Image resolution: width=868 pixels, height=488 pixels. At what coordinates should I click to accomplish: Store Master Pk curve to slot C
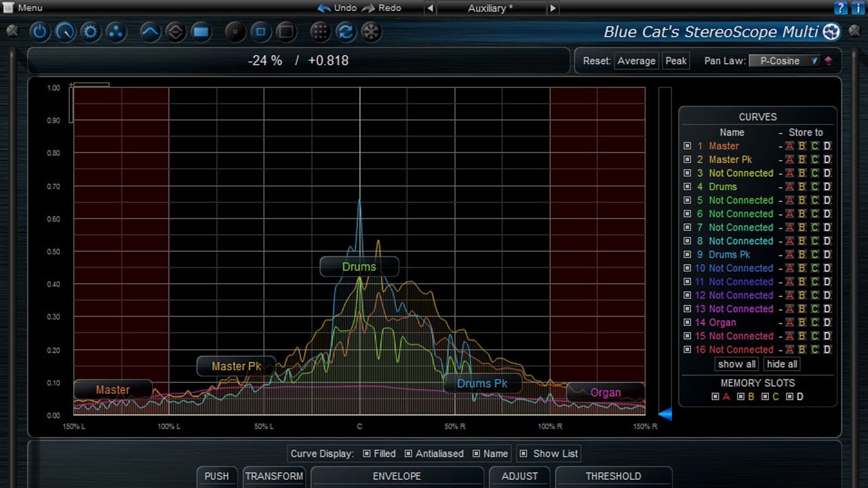tap(815, 159)
